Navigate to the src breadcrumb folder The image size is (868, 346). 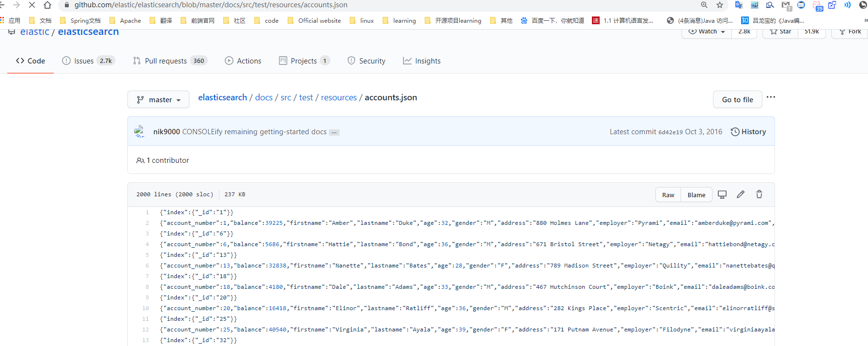(x=286, y=97)
